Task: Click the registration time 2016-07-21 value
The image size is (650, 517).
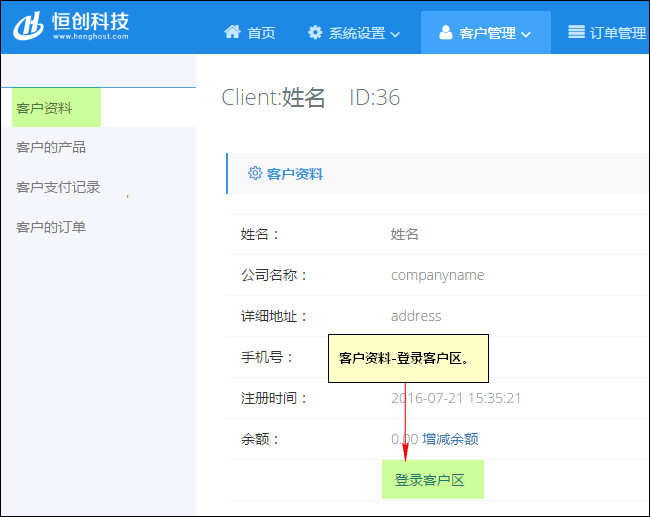Action: click(x=456, y=398)
